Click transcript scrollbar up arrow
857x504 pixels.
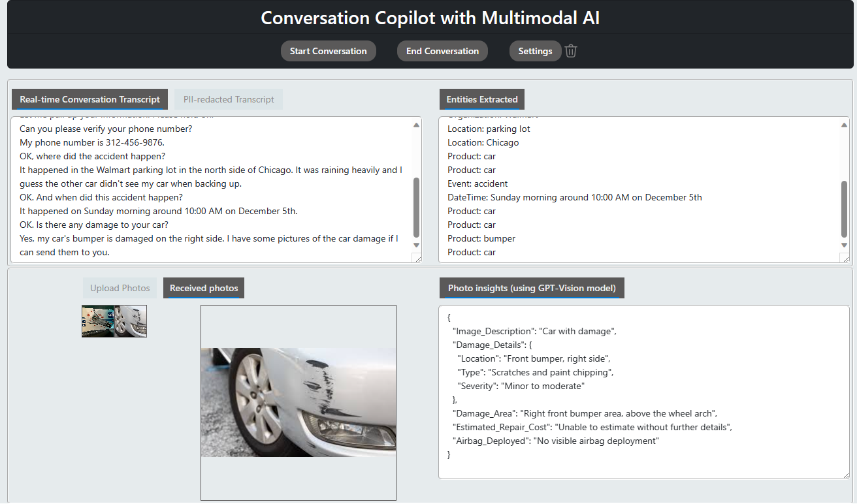click(417, 125)
